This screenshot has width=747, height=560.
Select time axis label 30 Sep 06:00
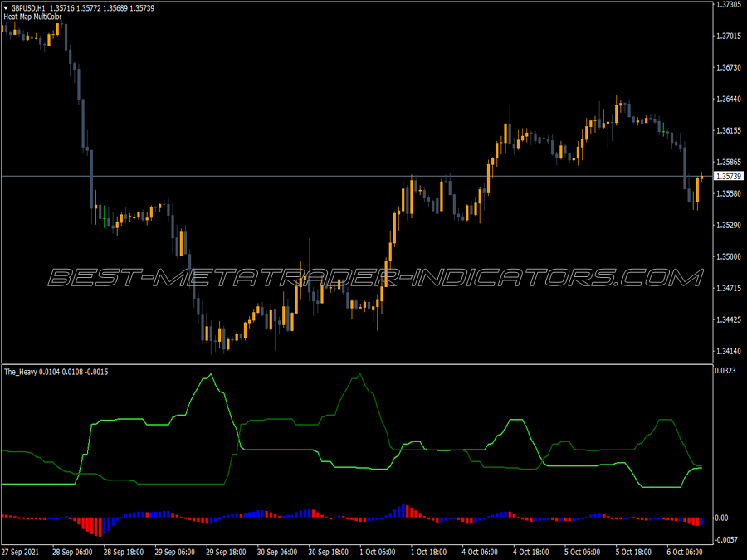pos(277,552)
